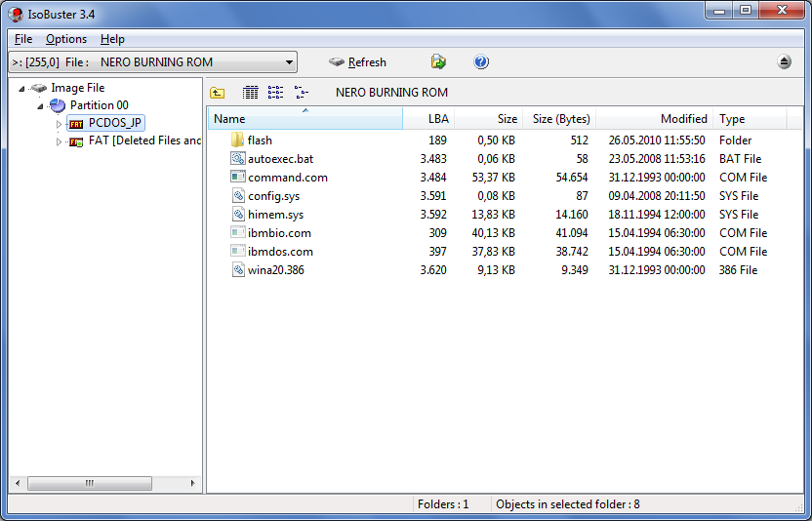Click the NERO BURNING ROM path label
Image resolution: width=812 pixels, height=521 pixels.
tap(391, 93)
